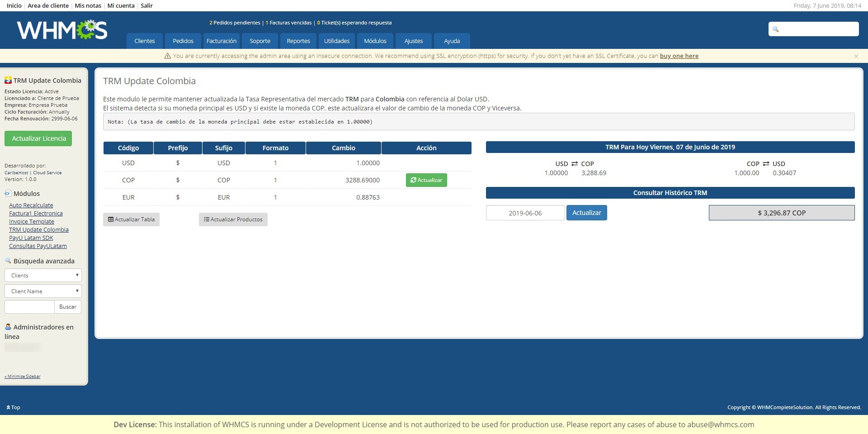Open the Utilidades menu

click(x=337, y=41)
